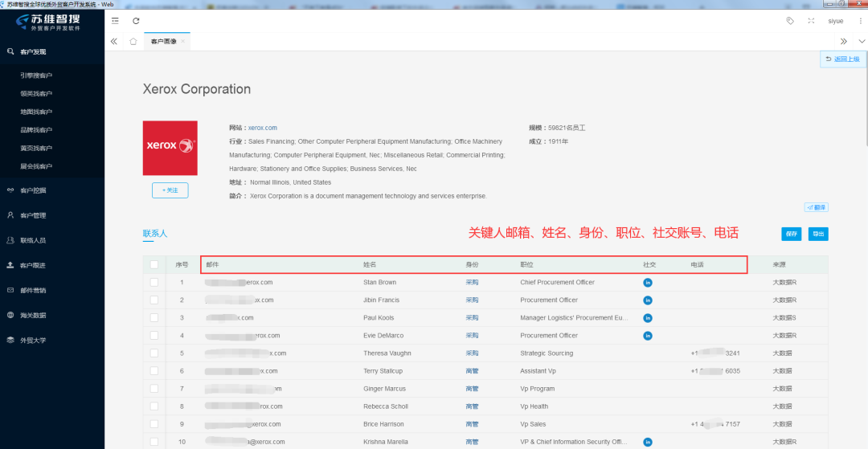Click 高管 tag for Terry Stallcup
The image size is (868, 449).
[x=472, y=371]
